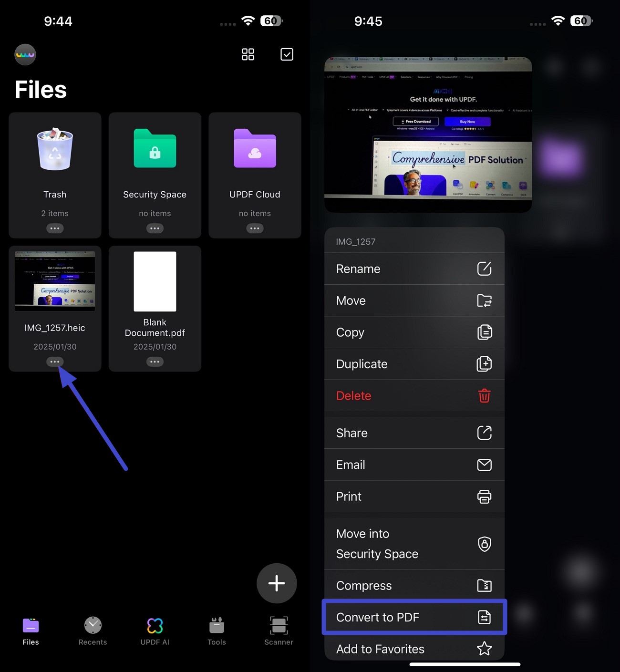Enable multi-select with the checkbox icon
The width and height of the screenshot is (620, 672).
[287, 54]
